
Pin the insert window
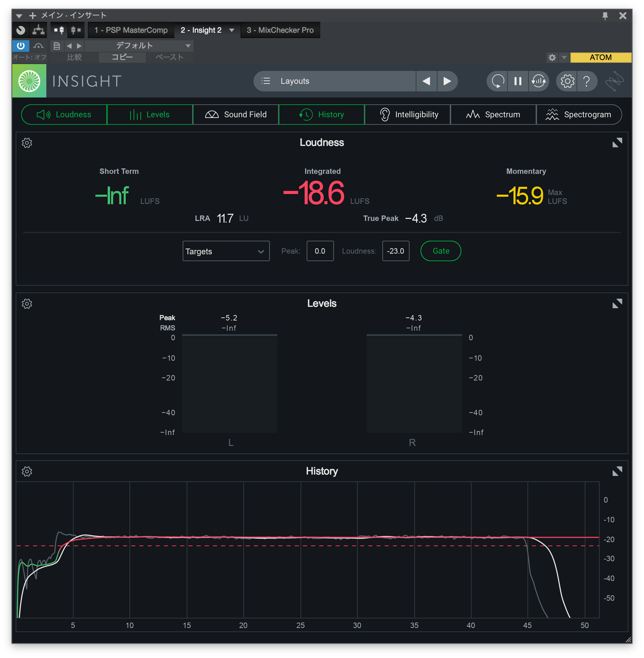pos(605,16)
